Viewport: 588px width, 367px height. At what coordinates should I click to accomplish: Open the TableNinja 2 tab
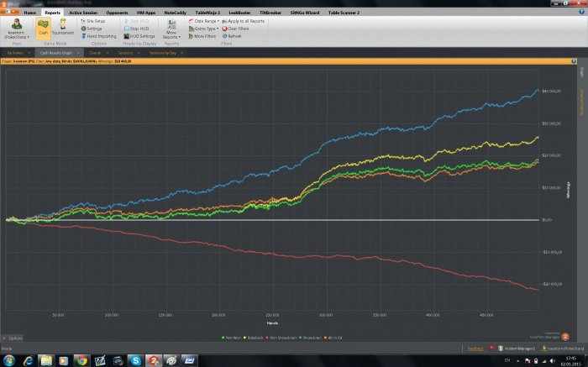click(207, 13)
